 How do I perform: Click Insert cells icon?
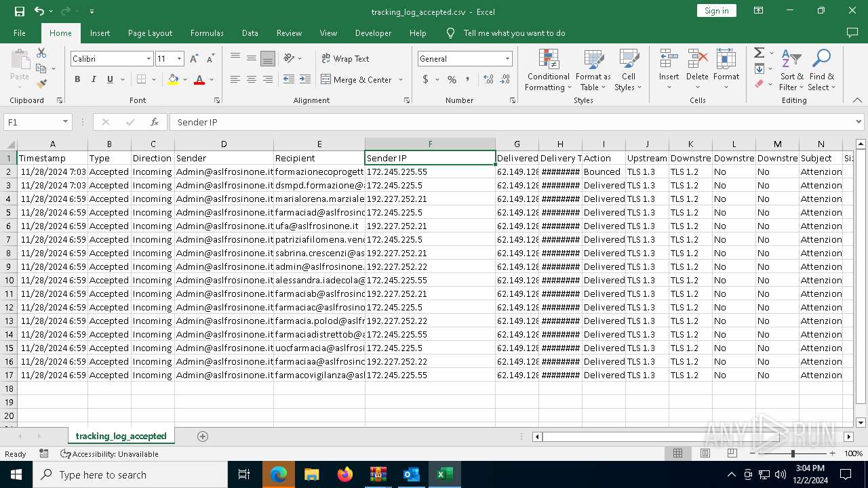coord(669,60)
